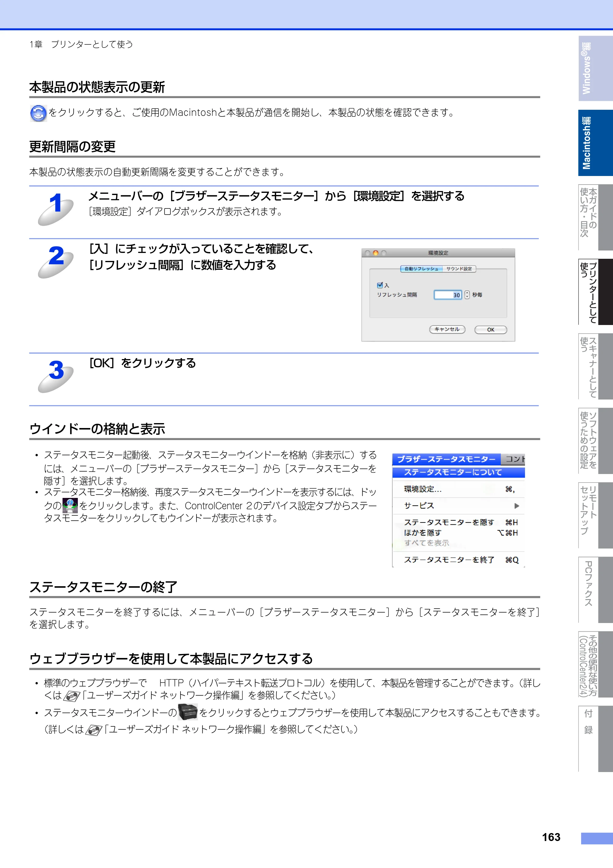Click the first CD-ROM guide icon

click(72, 696)
